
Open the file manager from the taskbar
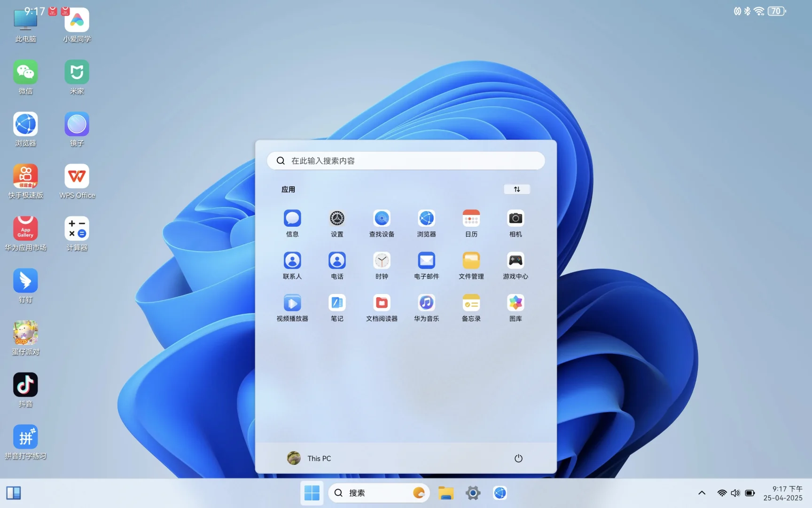[x=445, y=493]
